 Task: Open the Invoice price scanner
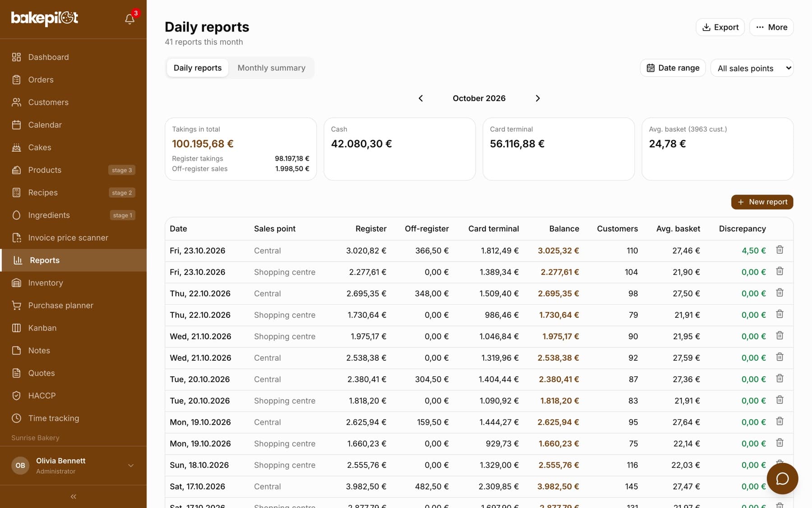pyautogui.click(x=73, y=238)
